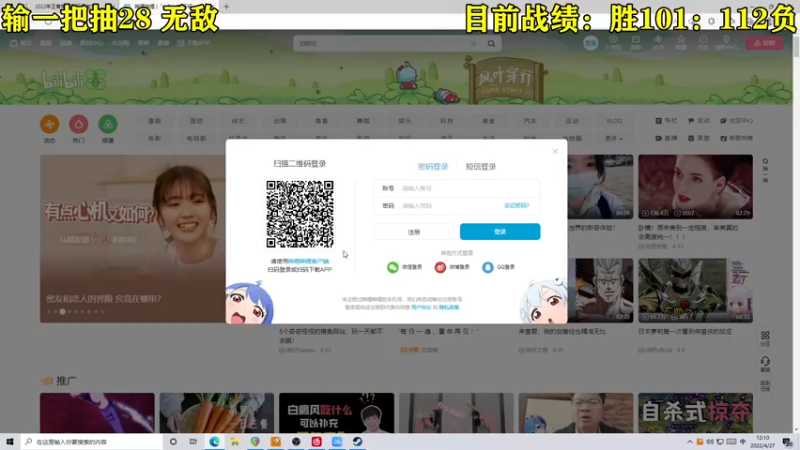Select the 美食 category

pyautogui.click(x=488, y=121)
